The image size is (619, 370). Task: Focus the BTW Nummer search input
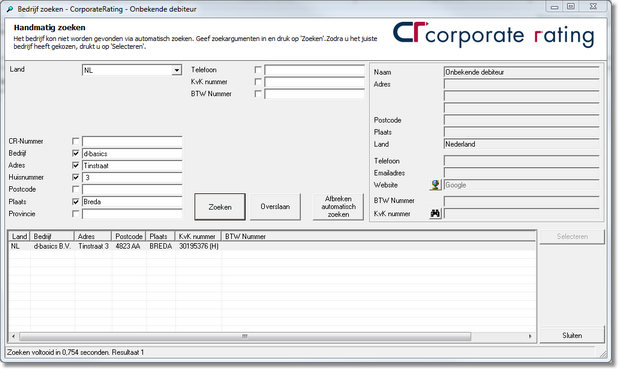[x=314, y=94]
